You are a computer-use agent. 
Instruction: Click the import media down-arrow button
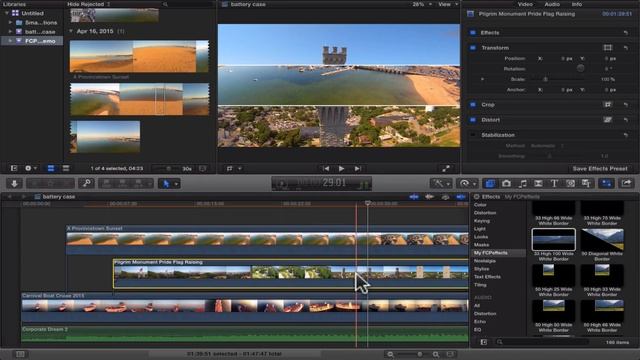click(14, 184)
